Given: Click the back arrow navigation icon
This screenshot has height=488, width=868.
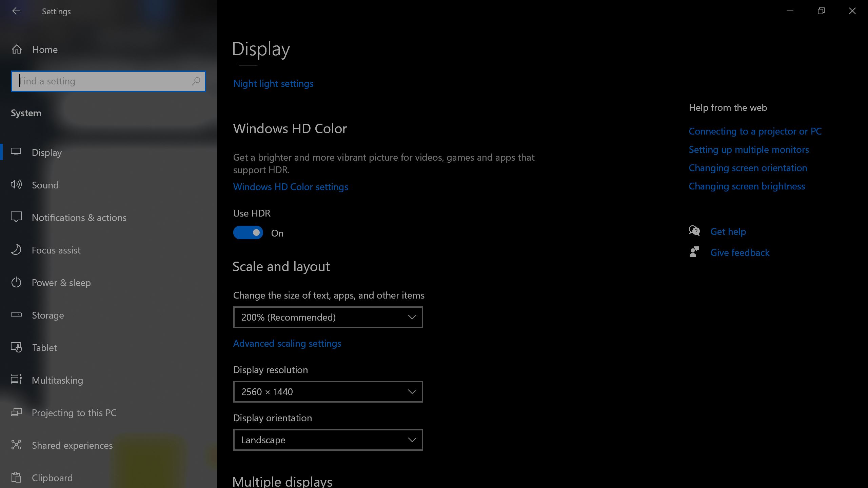Looking at the screenshot, I should [16, 11].
